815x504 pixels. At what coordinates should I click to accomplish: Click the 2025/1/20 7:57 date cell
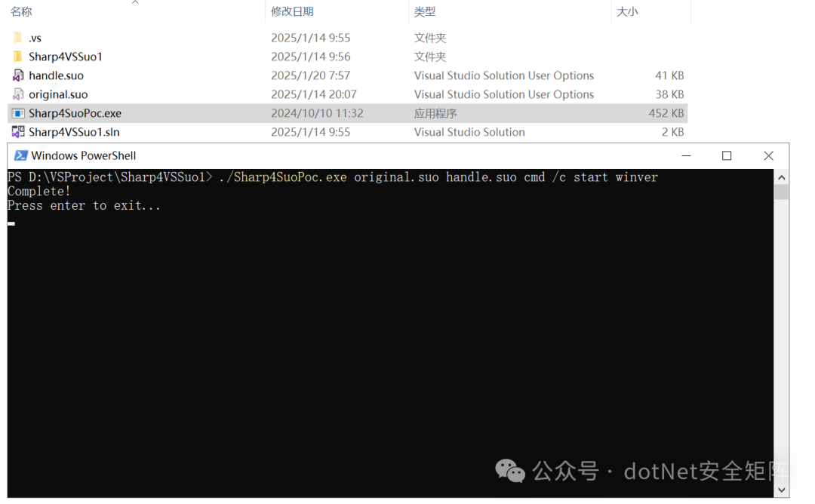click(310, 76)
